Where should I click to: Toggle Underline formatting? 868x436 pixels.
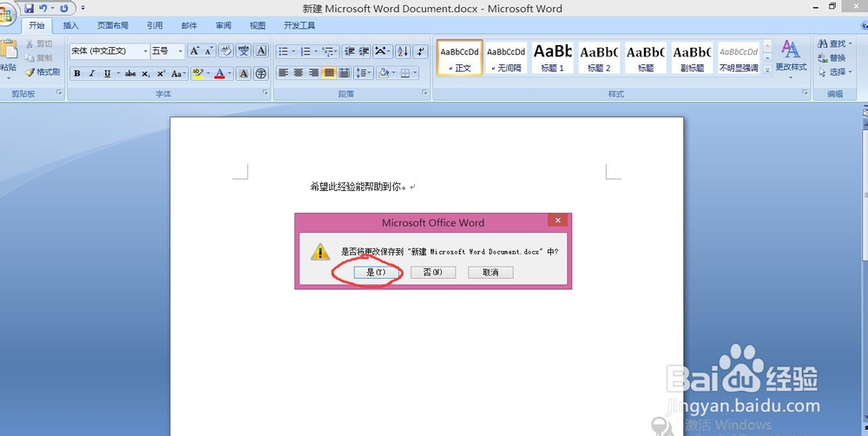coord(107,73)
